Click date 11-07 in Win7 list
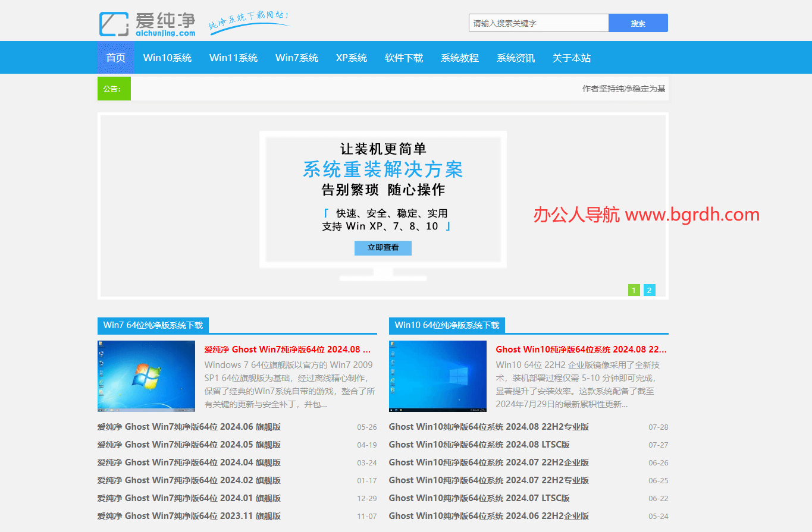The height and width of the screenshot is (532, 812). (x=367, y=517)
